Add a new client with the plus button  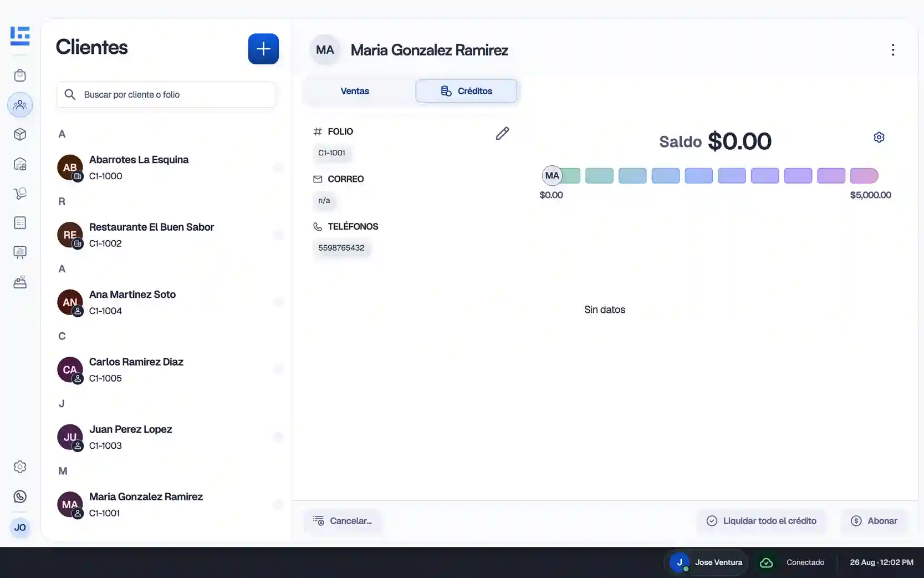tap(263, 49)
